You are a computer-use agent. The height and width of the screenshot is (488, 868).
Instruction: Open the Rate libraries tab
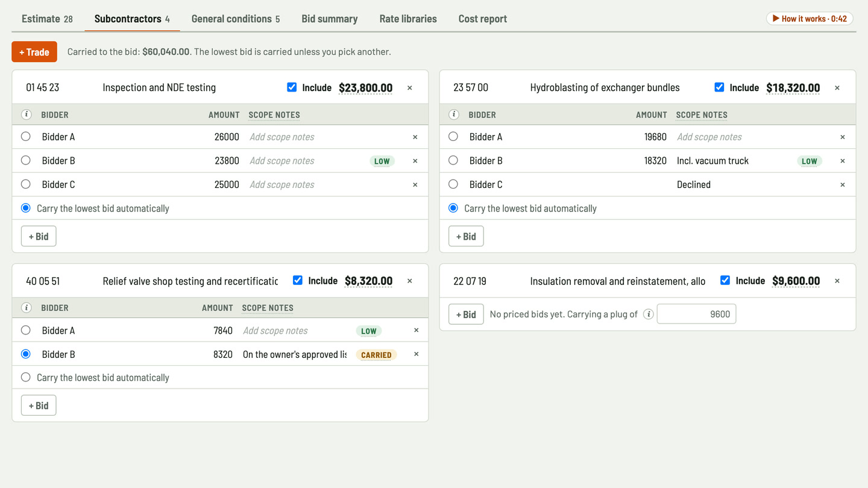408,19
